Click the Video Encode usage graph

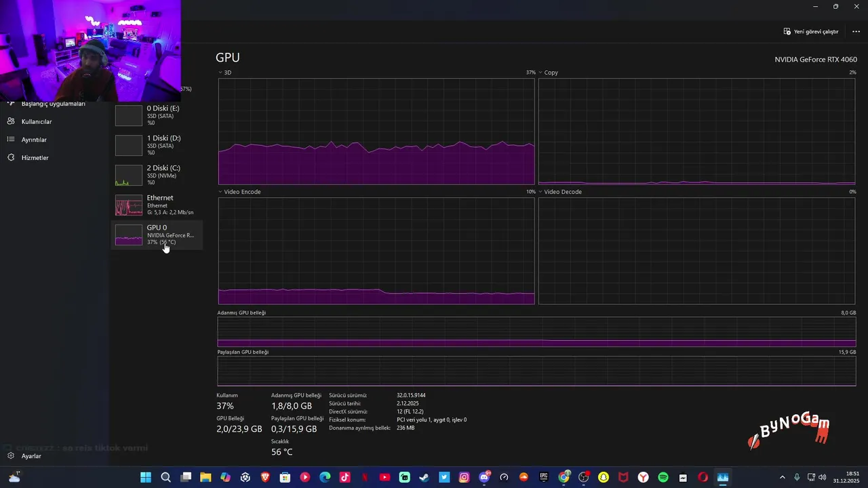[376, 251]
